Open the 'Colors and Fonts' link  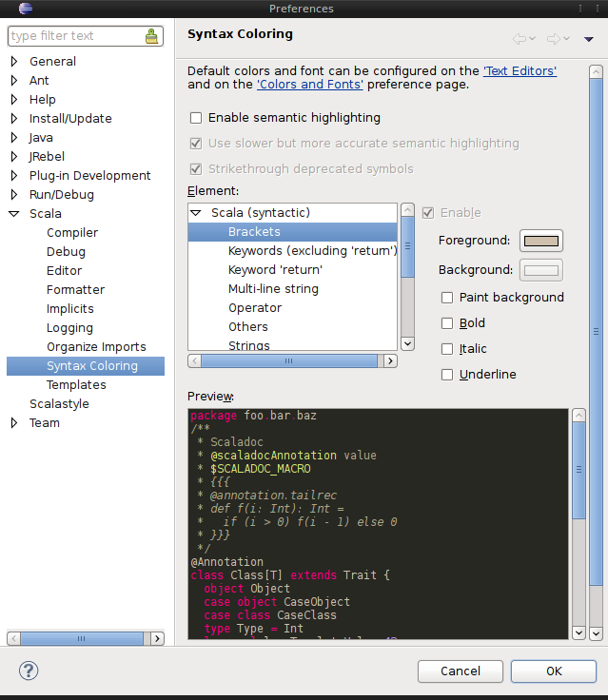coord(310,85)
